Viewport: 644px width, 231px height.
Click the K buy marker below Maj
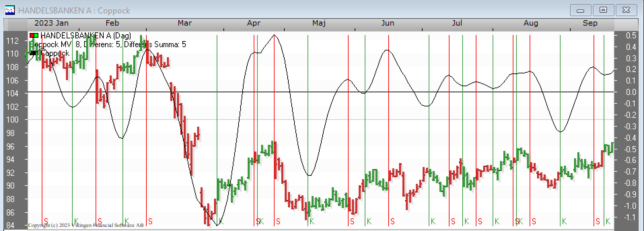point(312,221)
